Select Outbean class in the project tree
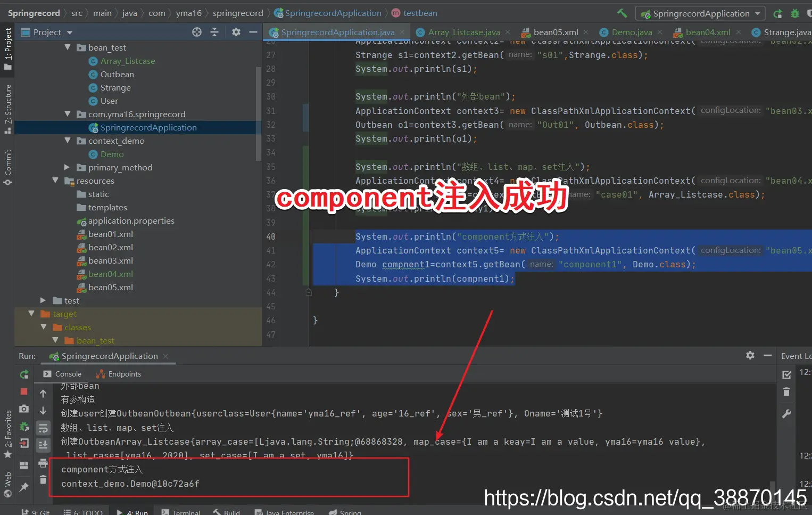Screen dimensions: 812x515 pos(117,74)
